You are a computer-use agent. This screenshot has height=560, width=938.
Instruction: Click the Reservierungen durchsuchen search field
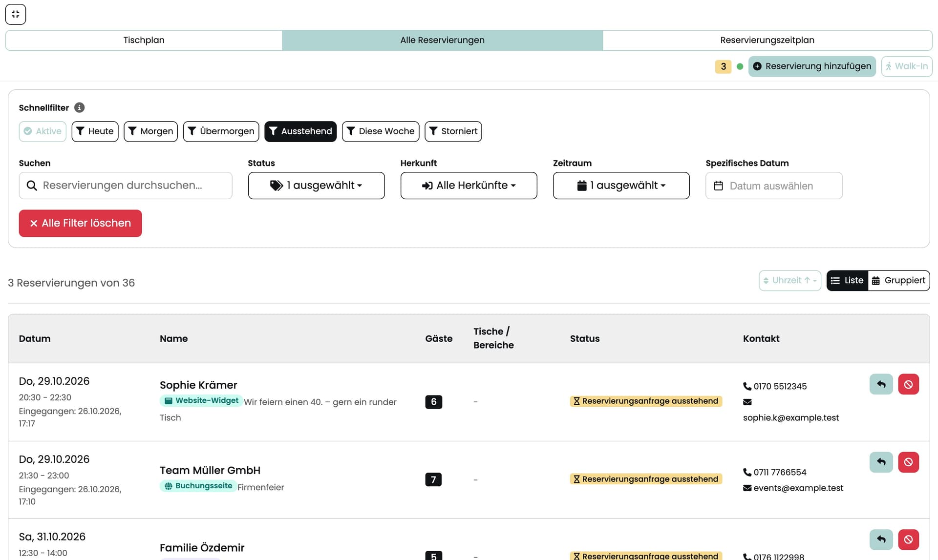coord(126,186)
